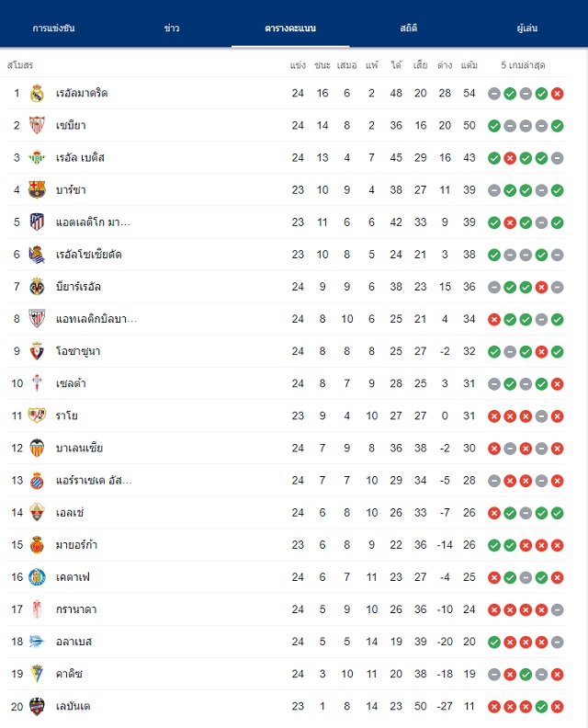588x728 pixels.
Task: Click the Atletico Madrid crest icon
Action: click(37, 222)
